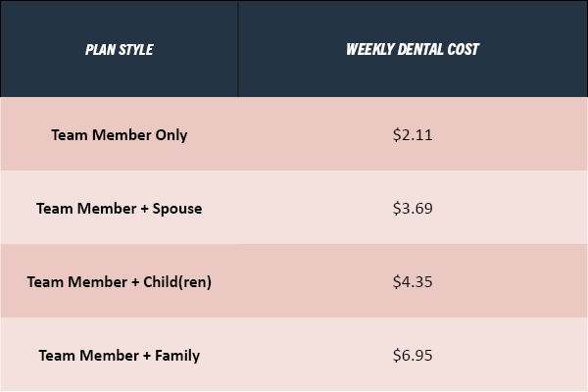Click the word Child(ren) in the third row
This screenshot has height=392, width=588.
click(x=177, y=282)
